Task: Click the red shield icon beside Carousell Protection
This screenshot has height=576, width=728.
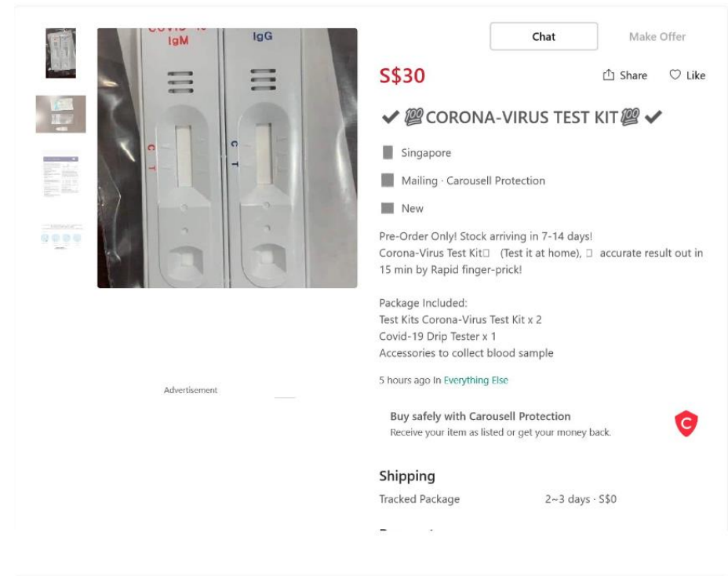Action: [x=686, y=421]
